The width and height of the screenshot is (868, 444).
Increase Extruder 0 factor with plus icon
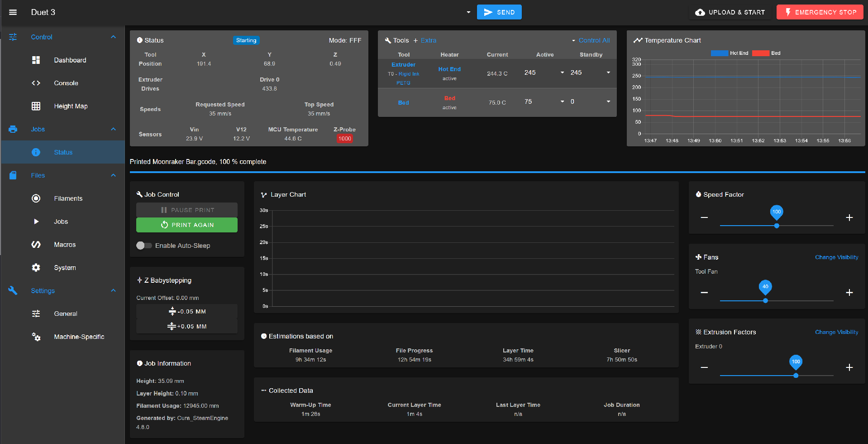tap(849, 367)
